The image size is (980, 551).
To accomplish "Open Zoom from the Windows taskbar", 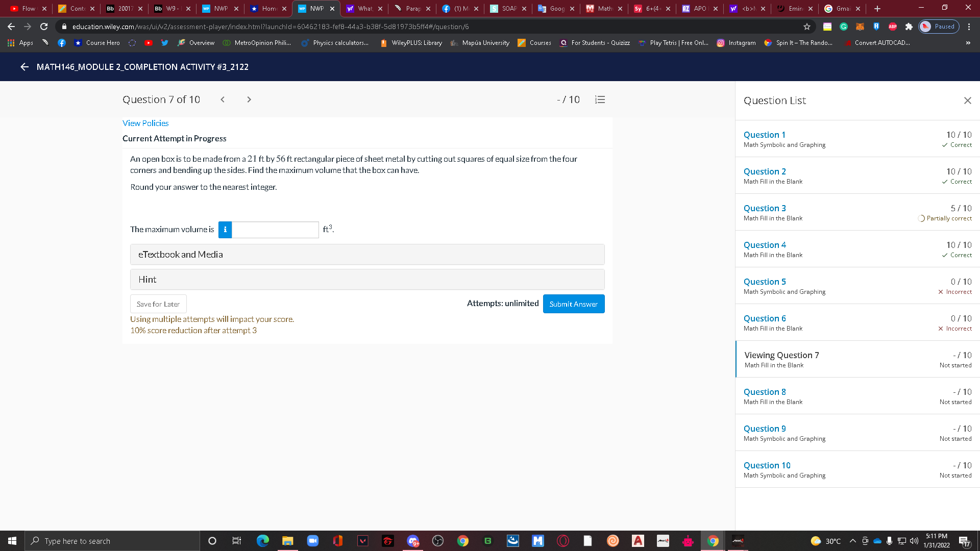I will pyautogui.click(x=312, y=541).
